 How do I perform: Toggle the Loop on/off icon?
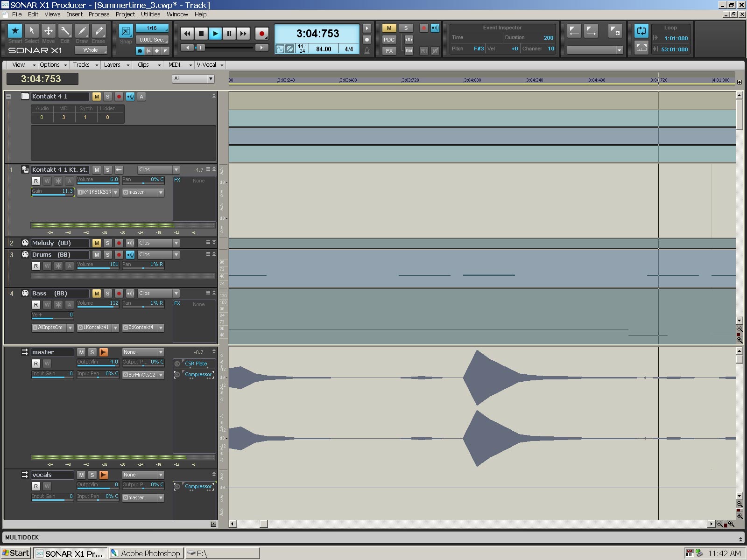(x=641, y=31)
